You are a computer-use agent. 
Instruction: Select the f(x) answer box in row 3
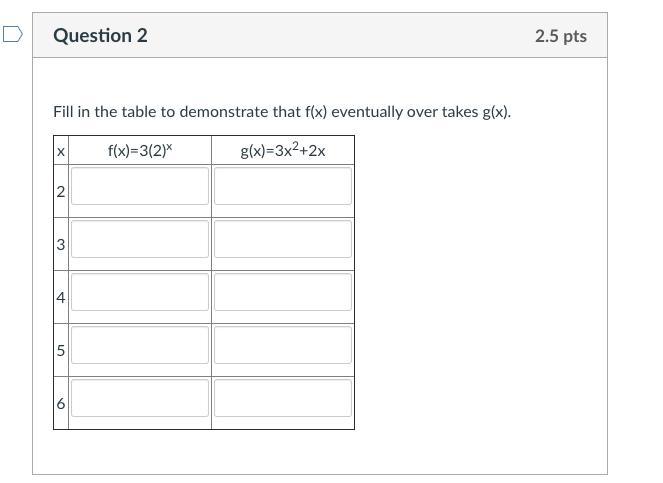coord(140,239)
